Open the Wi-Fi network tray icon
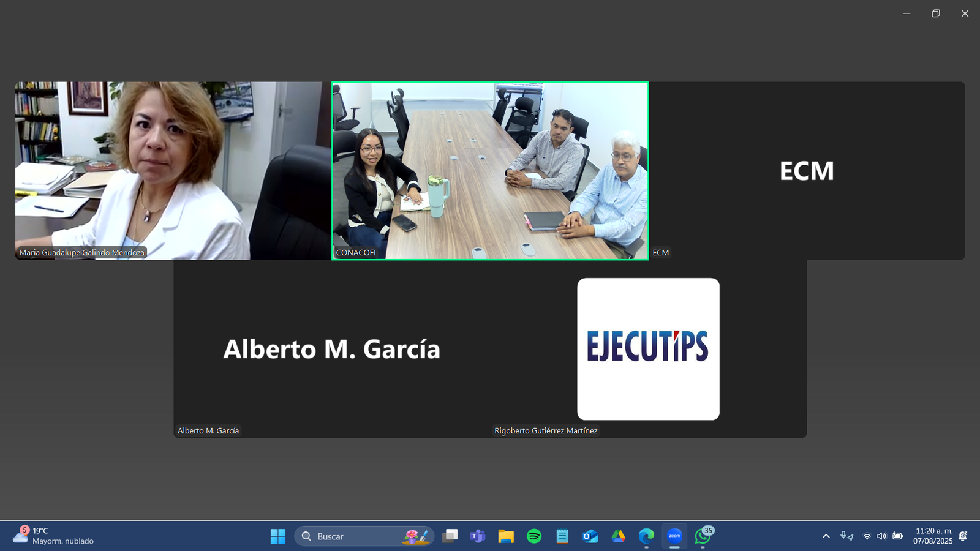 coord(867,536)
